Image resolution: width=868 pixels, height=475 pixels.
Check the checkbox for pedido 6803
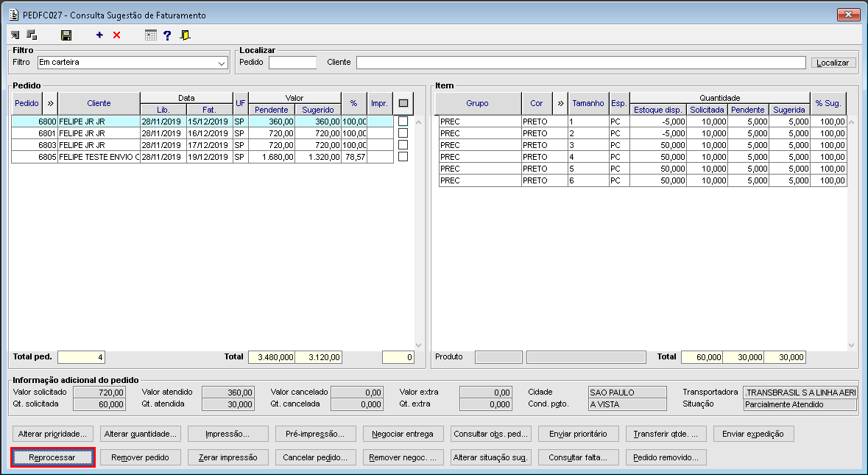tap(403, 145)
